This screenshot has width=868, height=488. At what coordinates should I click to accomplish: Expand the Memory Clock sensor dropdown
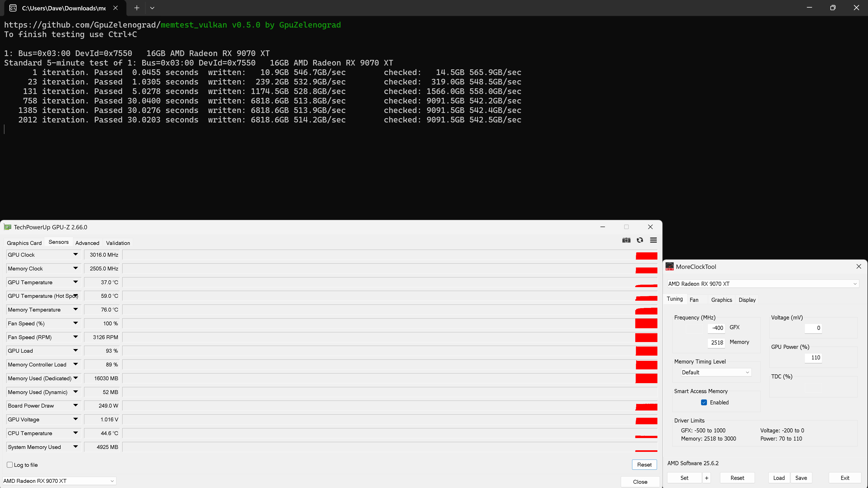point(75,268)
